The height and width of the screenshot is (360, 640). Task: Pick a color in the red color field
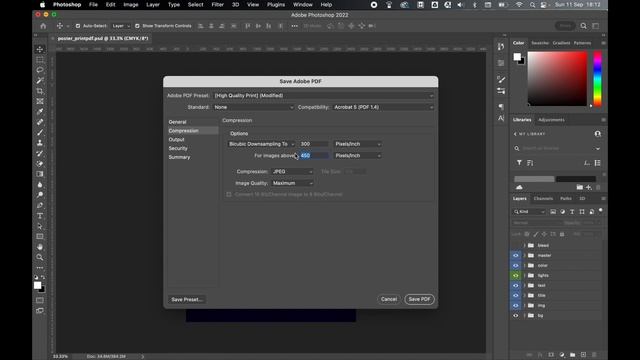point(557,79)
